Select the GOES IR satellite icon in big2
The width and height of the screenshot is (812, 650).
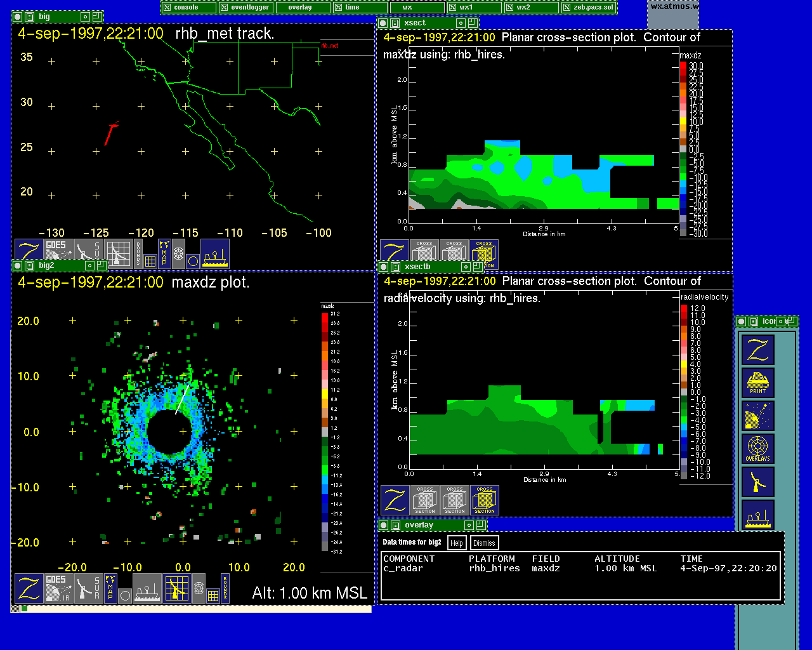[x=58, y=588]
